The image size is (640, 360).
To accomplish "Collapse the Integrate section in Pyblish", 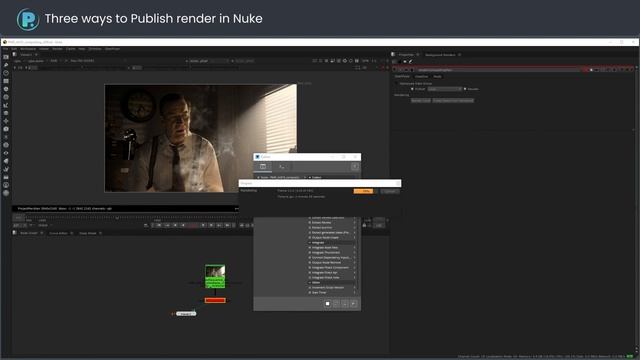I will click(310, 242).
